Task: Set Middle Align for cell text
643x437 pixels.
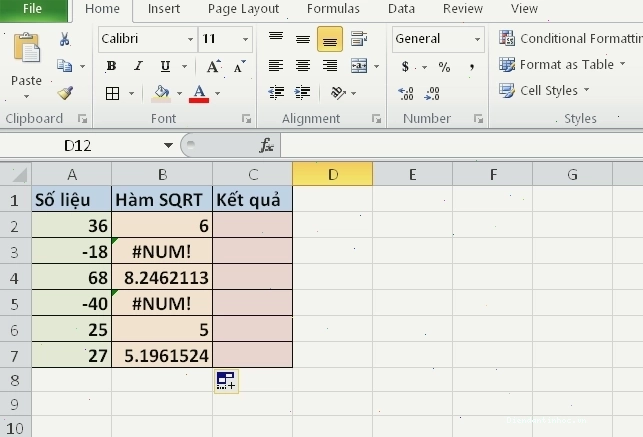Action: click(x=303, y=39)
